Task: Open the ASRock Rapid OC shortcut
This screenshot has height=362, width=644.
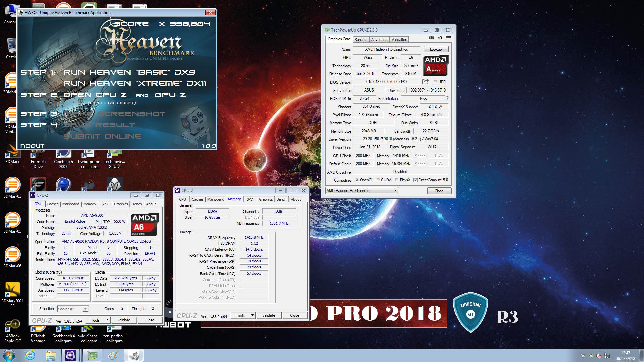Action: click(x=13, y=331)
